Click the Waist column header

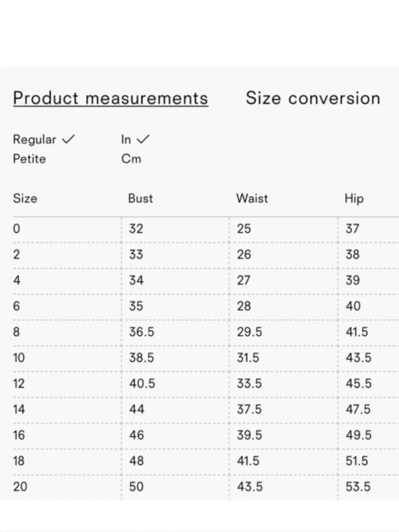point(252,198)
